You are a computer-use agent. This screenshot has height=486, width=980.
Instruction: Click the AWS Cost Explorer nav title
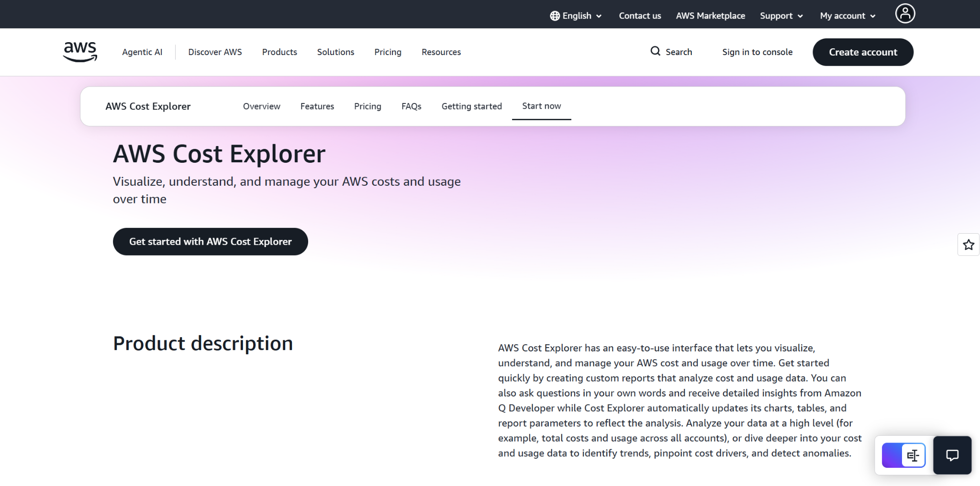(x=148, y=106)
